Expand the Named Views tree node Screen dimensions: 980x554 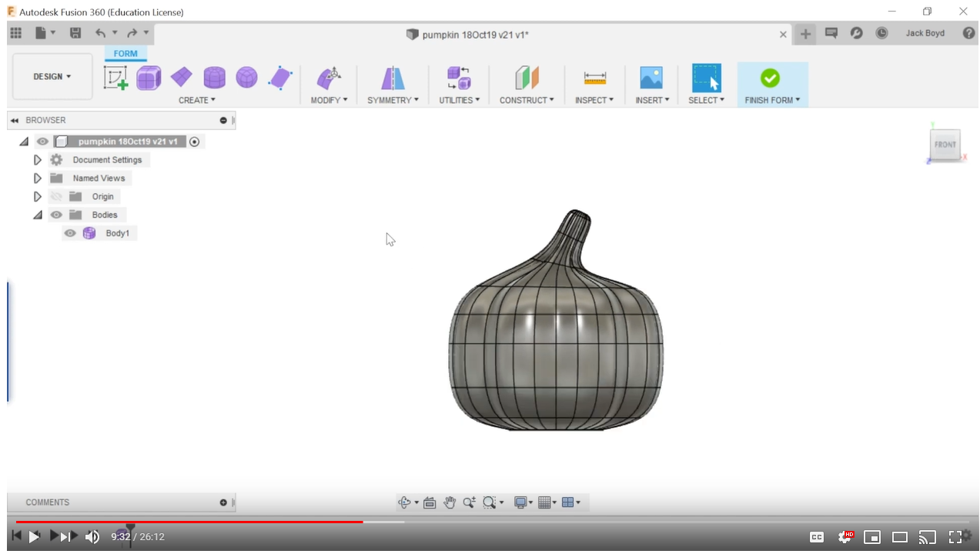point(37,179)
